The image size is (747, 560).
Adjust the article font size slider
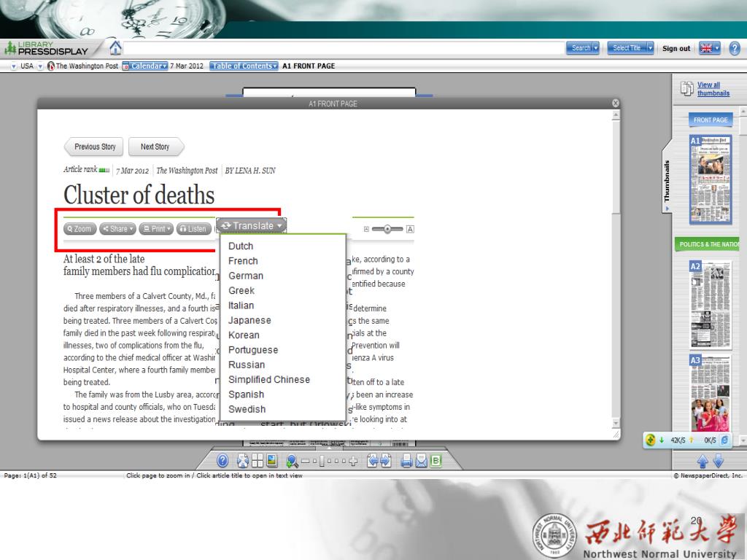387,229
